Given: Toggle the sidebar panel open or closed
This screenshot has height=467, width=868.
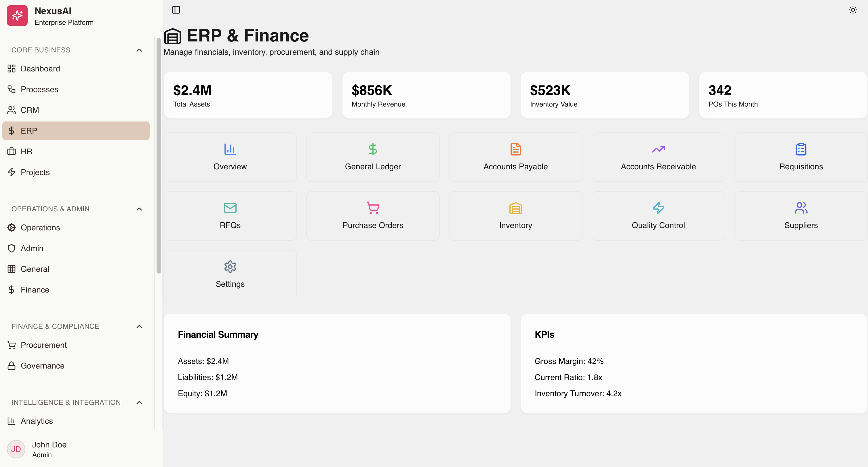Looking at the screenshot, I should (x=177, y=10).
